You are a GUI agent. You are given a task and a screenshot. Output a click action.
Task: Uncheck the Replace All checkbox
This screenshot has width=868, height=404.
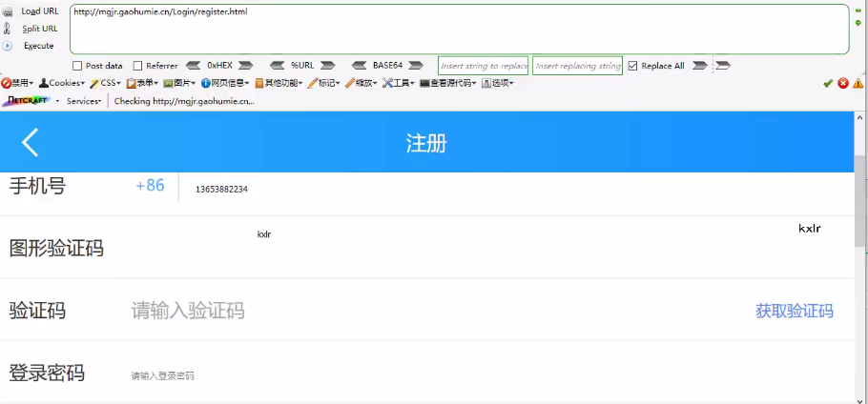[x=632, y=66]
